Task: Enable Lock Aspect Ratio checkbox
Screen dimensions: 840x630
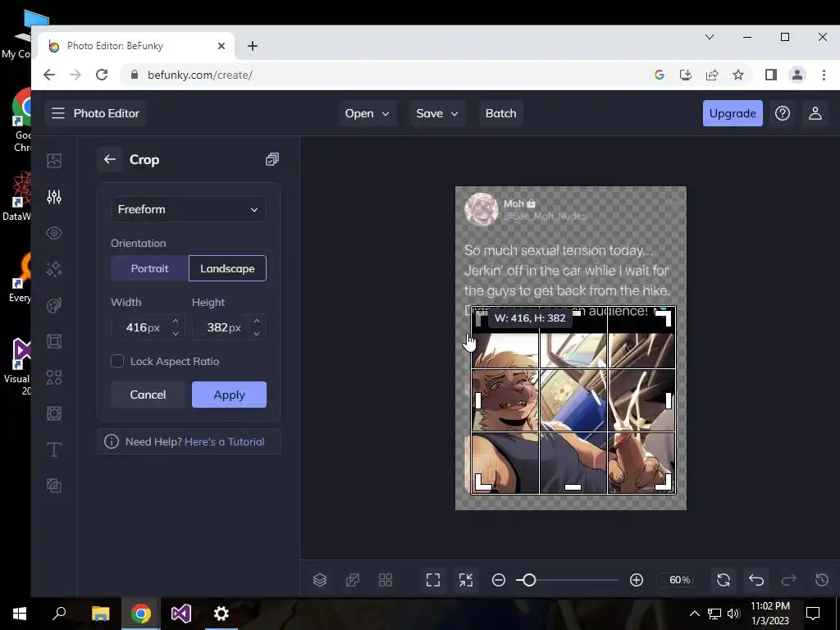Action: (117, 361)
